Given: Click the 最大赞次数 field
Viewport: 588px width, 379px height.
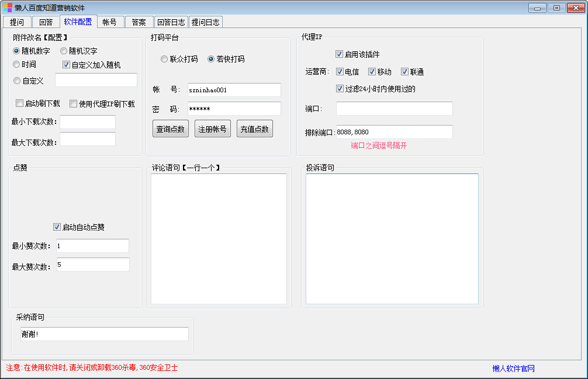Looking at the screenshot, I should [93, 265].
